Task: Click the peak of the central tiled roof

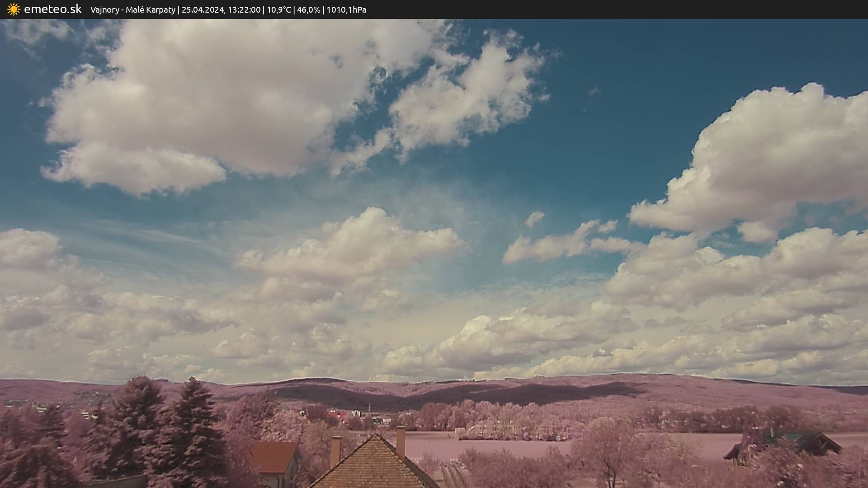Action: [375, 437]
